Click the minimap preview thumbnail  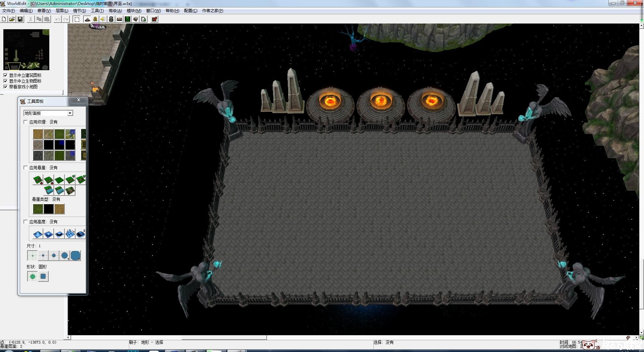point(26,49)
